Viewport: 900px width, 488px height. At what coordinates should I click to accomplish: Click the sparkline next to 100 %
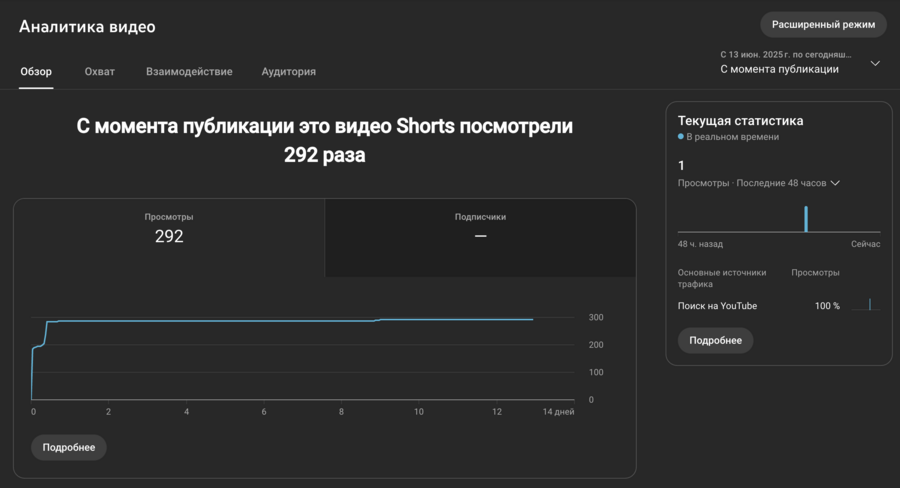866,304
